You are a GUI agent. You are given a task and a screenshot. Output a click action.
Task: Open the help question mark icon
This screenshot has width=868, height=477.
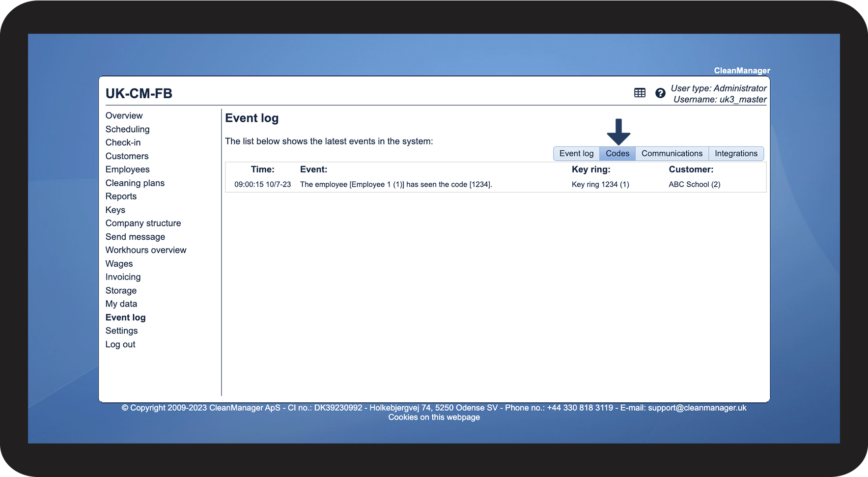pos(660,93)
